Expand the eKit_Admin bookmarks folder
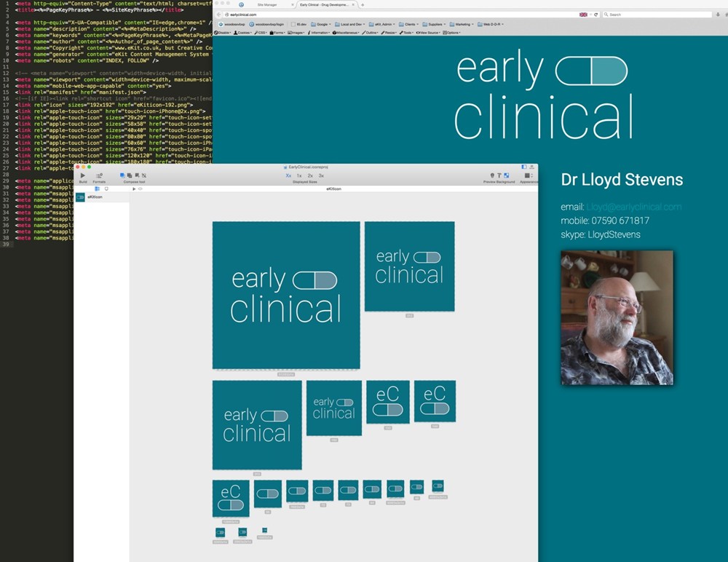This screenshot has height=562, width=728. point(382,24)
